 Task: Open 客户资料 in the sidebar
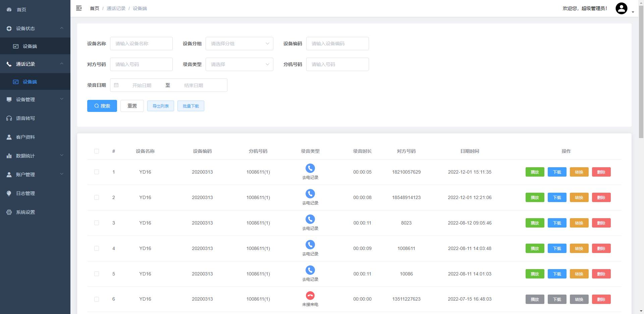(25, 137)
